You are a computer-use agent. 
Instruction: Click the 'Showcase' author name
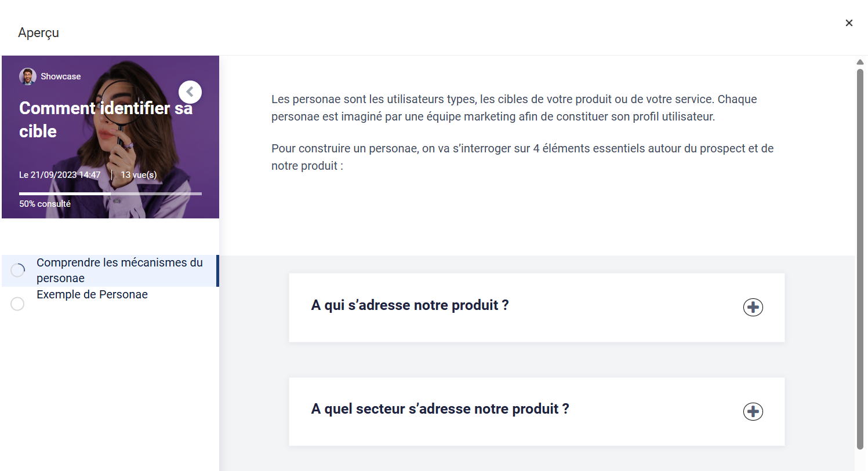60,76
